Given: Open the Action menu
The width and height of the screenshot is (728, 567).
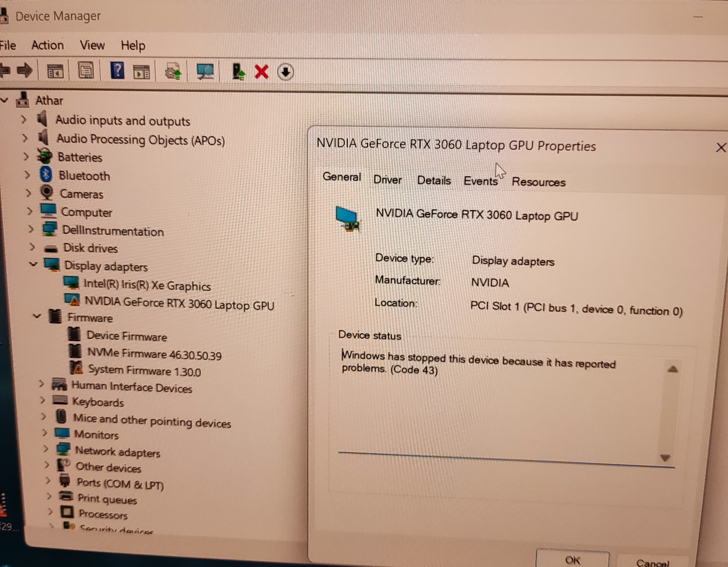Looking at the screenshot, I should (48, 45).
